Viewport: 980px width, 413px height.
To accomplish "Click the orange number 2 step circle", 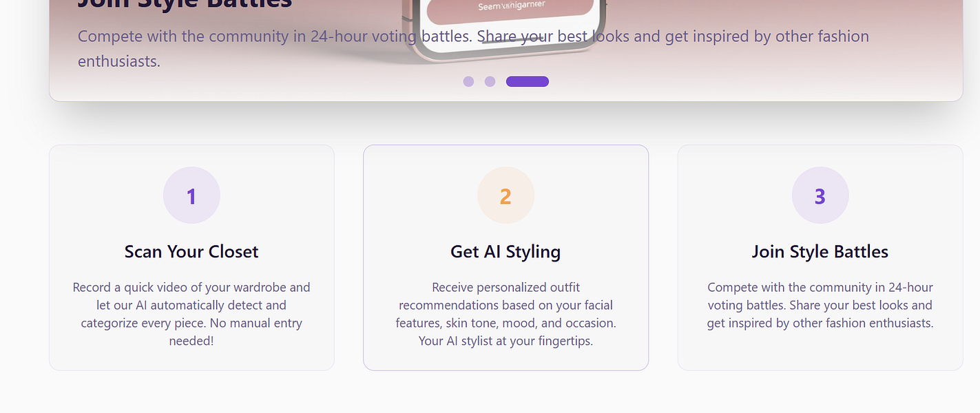I will pos(505,195).
